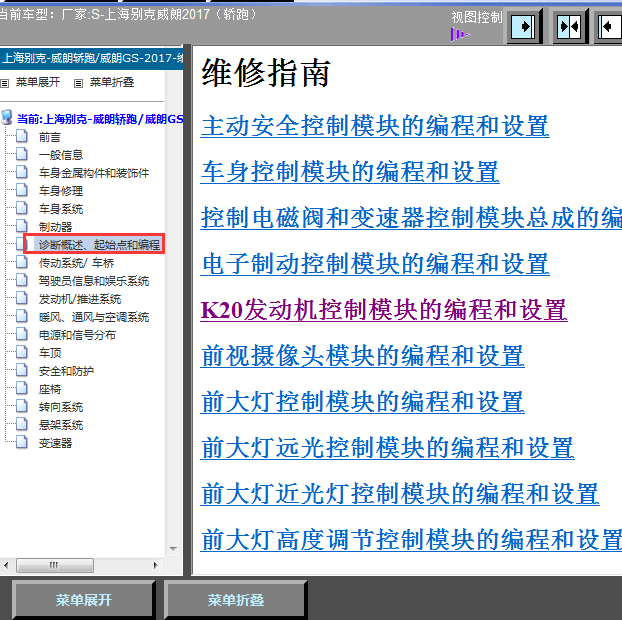Open 前大灯远光控制模块的编程和设置 link

click(x=388, y=448)
